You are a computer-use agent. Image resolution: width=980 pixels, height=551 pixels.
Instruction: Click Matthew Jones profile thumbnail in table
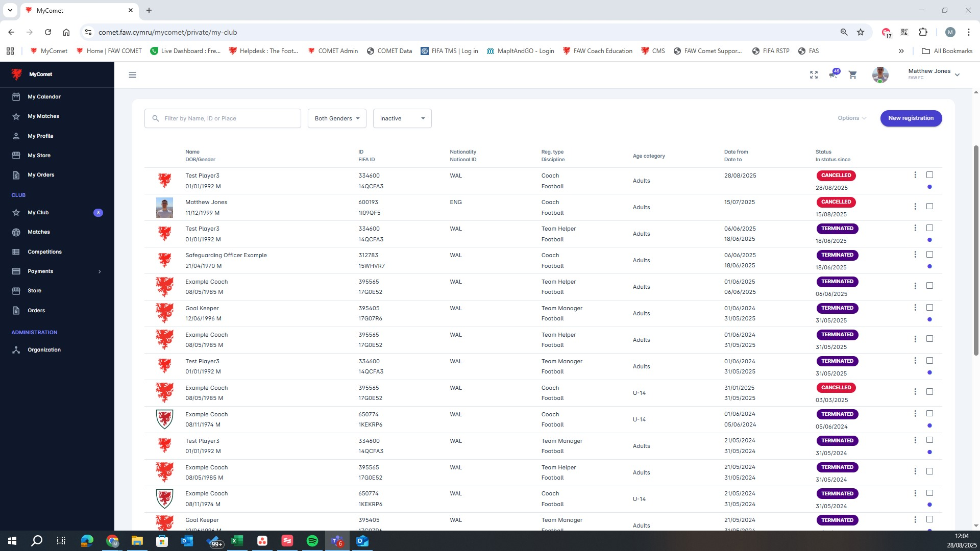tap(164, 208)
